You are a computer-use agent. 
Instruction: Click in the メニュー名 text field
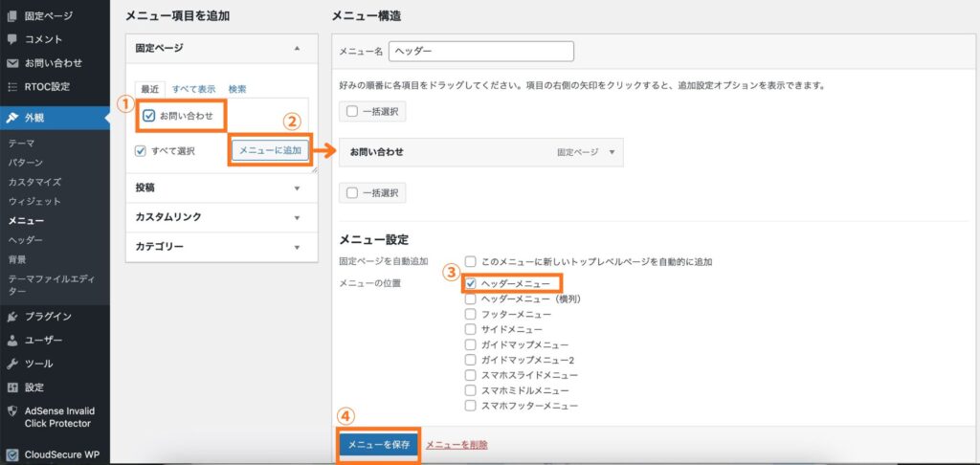[x=480, y=51]
